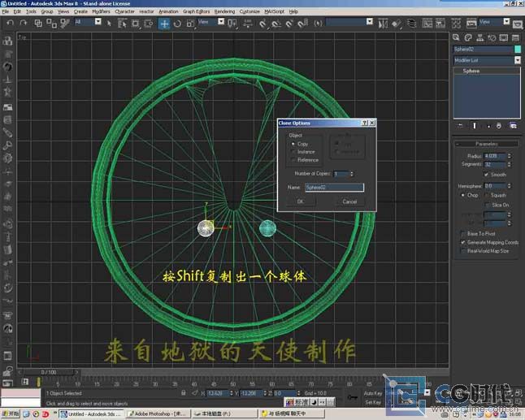The image size is (525, 420).
Task: Click the selection lock toggle icon
Action: point(184,393)
